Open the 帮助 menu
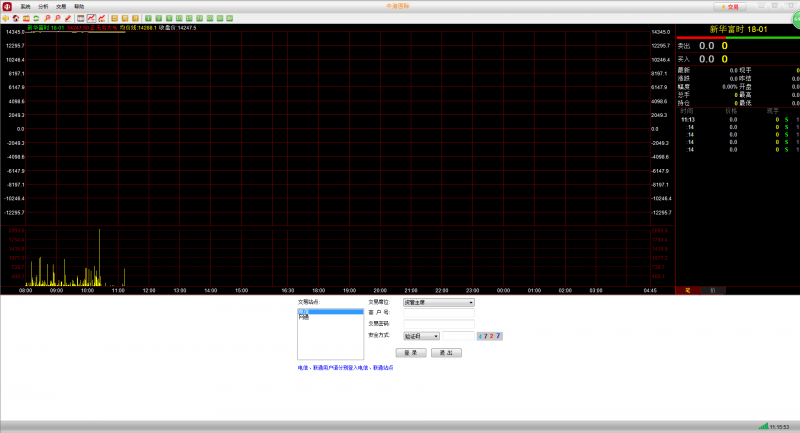 (x=79, y=7)
